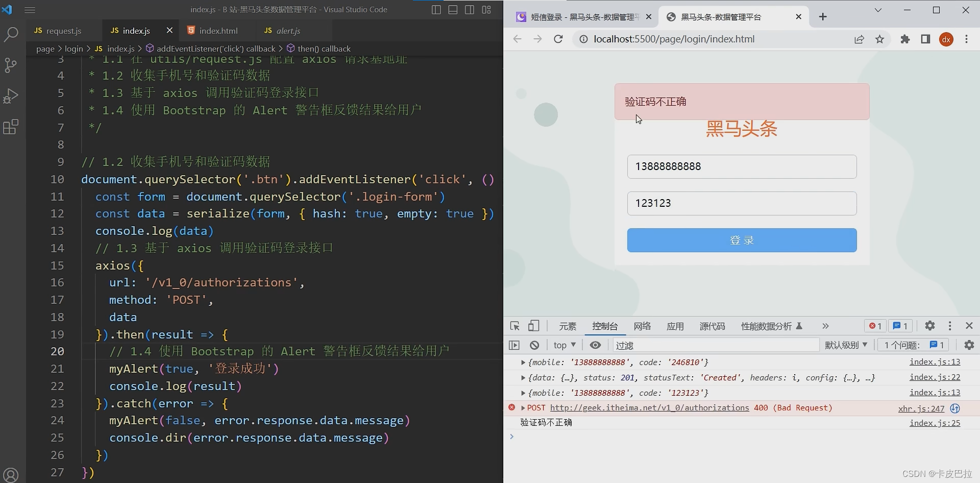Open a new browser tab
Viewport: 980px width, 483px height.
click(823, 17)
